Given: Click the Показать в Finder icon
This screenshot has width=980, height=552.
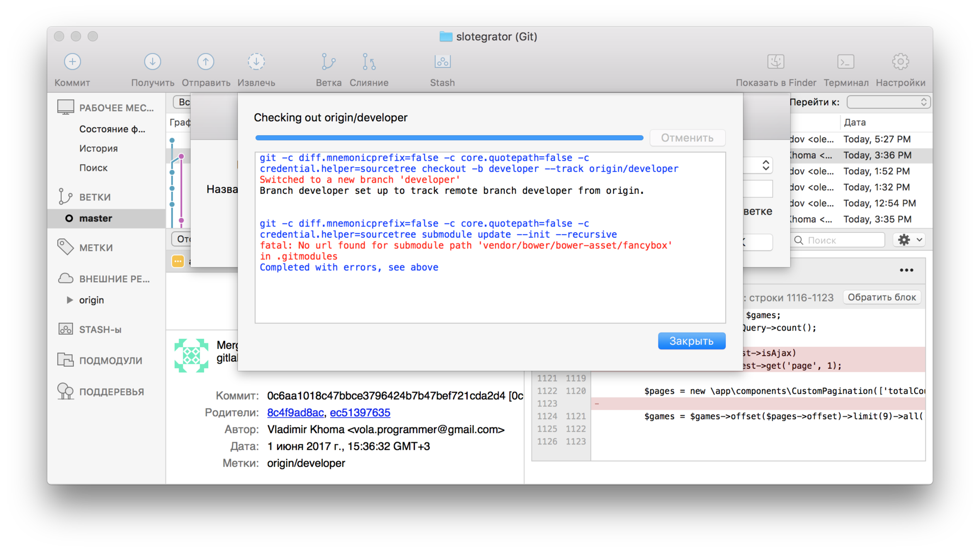Looking at the screenshot, I should 776,62.
